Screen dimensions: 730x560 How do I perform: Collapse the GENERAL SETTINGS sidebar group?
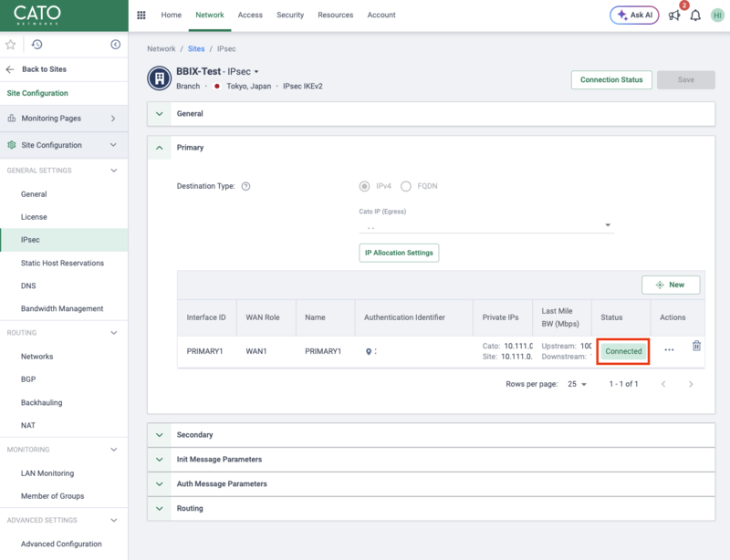(113, 171)
